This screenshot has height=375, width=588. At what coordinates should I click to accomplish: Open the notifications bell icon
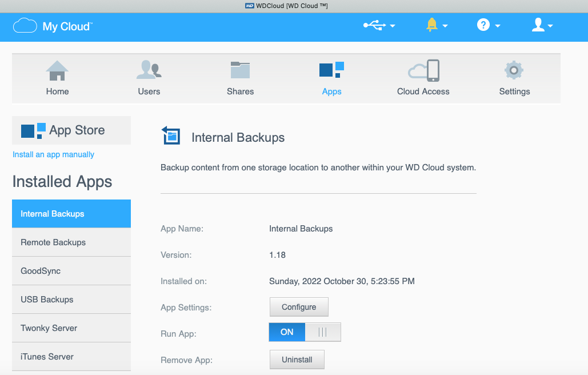(x=431, y=25)
